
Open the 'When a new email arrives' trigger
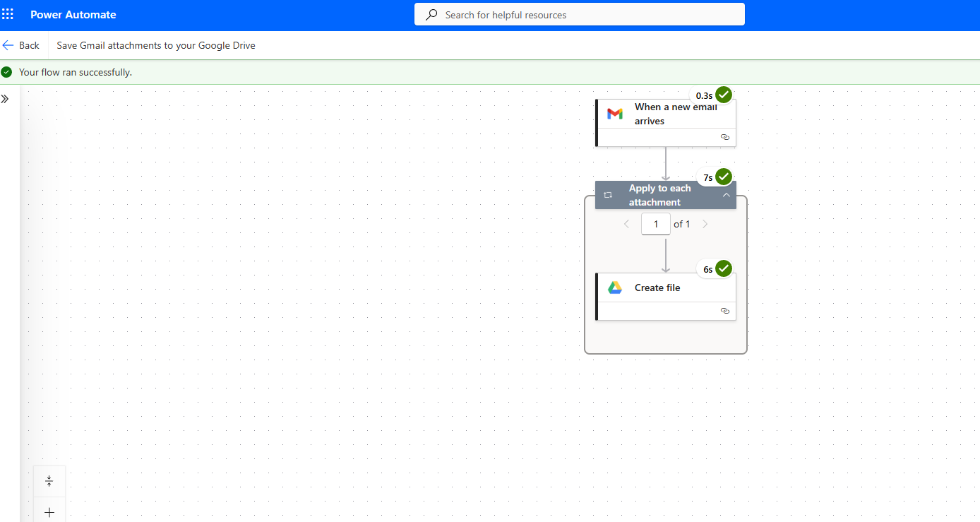(675, 114)
